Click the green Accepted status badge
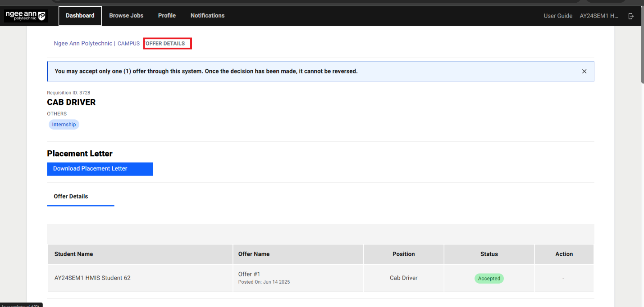644x307 pixels. pos(489,279)
